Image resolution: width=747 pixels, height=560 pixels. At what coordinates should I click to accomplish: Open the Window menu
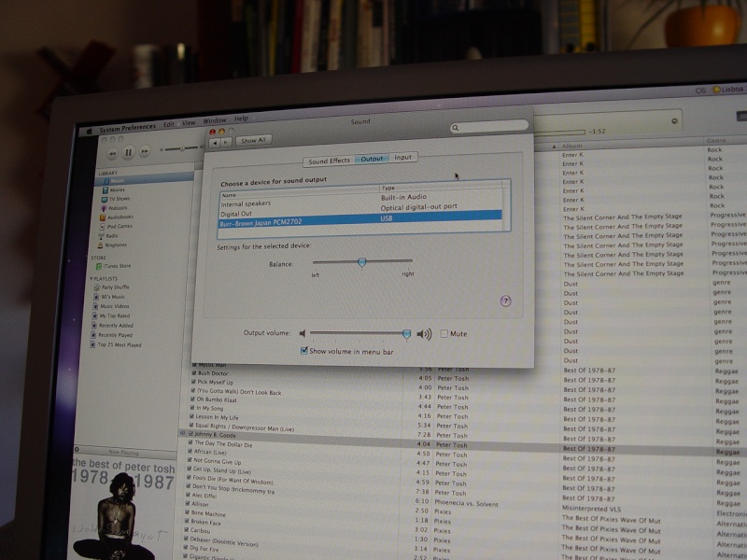point(215,120)
